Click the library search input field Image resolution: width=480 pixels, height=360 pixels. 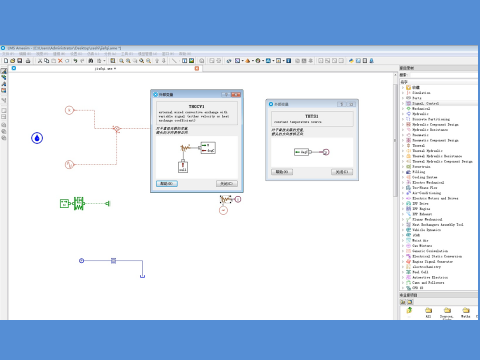click(443, 75)
